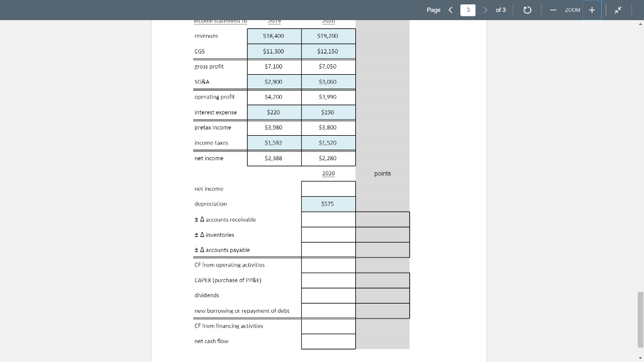
Task: Exit expanded view via collapse arrows icon
Action: pyautogui.click(x=618, y=9)
